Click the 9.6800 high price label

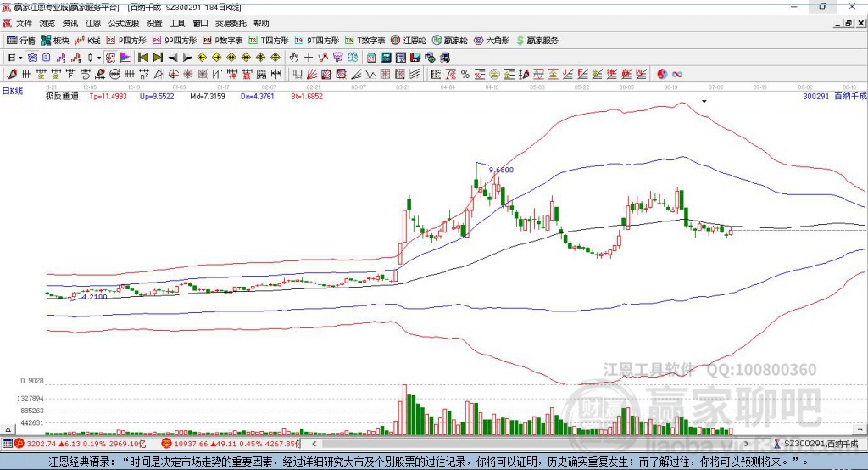501,171
